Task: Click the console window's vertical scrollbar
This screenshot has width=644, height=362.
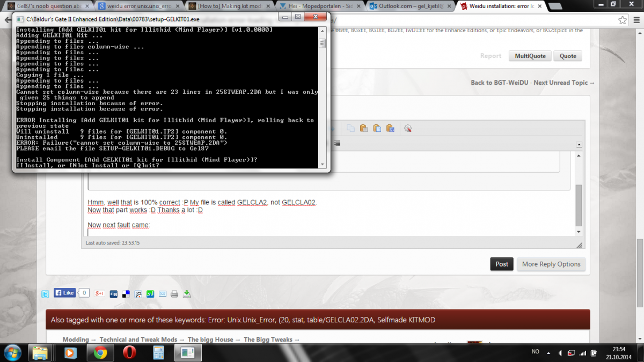Action: (322, 98)
